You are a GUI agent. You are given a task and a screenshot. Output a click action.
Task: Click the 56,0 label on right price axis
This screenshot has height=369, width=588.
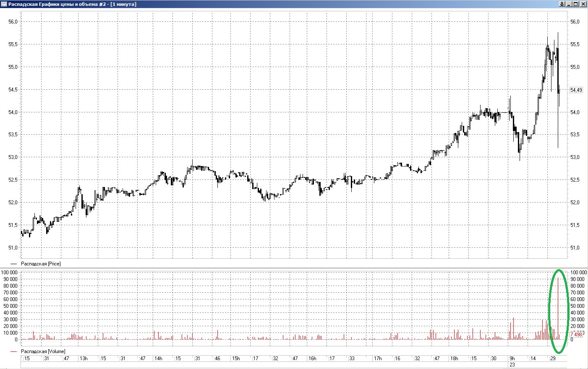tap(575, 22)
